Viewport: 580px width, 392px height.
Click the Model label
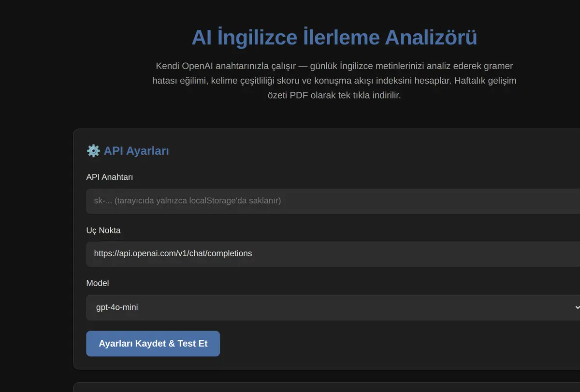point(98,283)
